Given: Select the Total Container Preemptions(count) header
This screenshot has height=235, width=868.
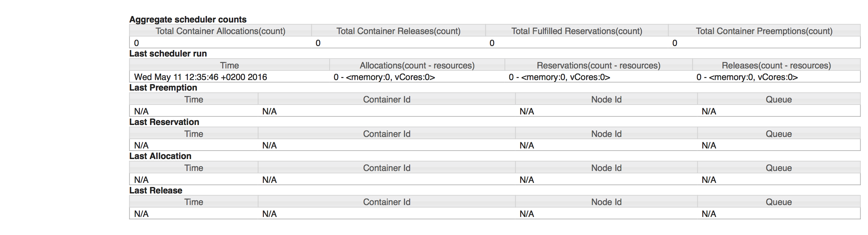Looking at the screenshot, I should point(764,31).
